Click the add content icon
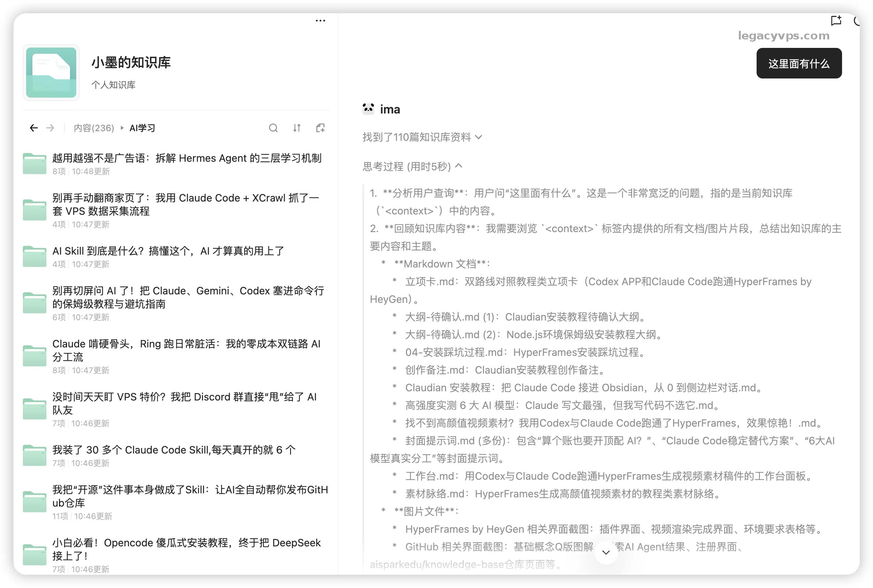Screen dimensions: 873x588 coord(320,128)
